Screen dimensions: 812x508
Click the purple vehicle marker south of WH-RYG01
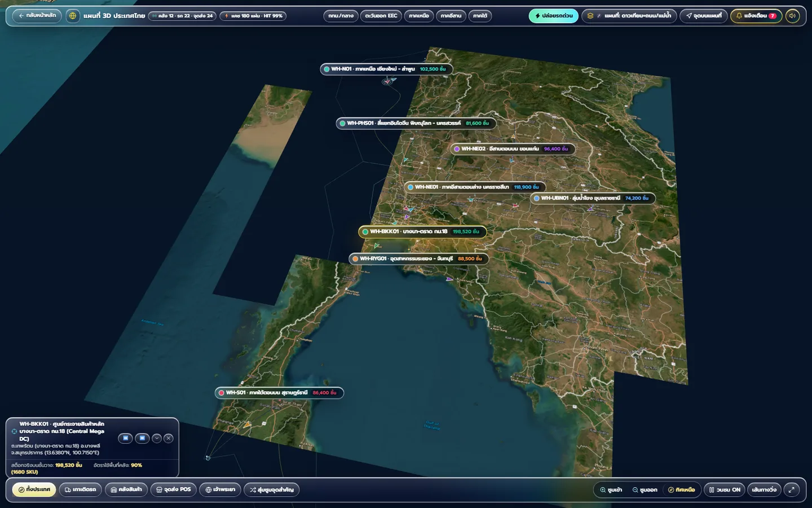click(x=449, y=279)
